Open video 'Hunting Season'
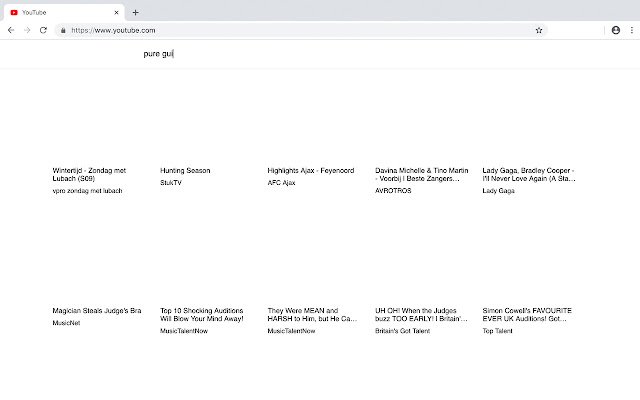640x400 pixels. pyautogui.click(x=185, y=171)
